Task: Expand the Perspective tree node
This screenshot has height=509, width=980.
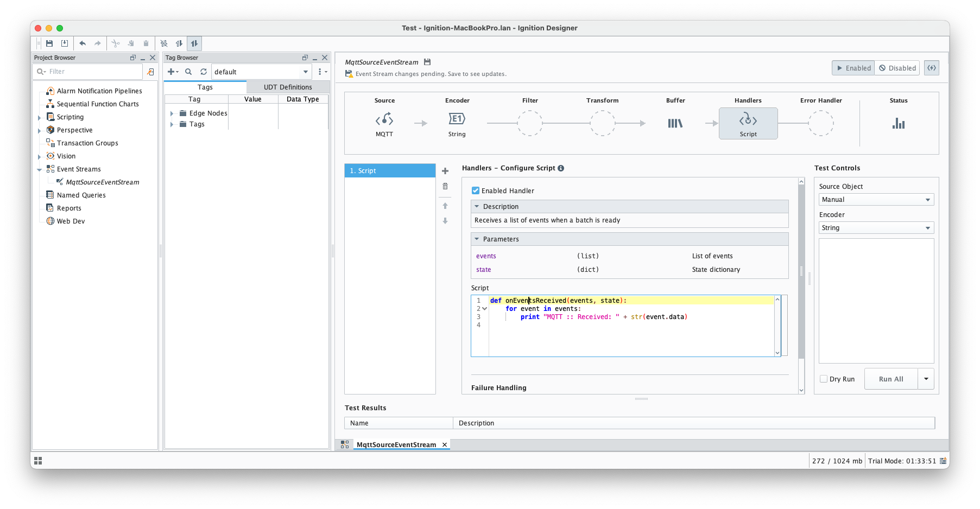Action: coord(39,130)
